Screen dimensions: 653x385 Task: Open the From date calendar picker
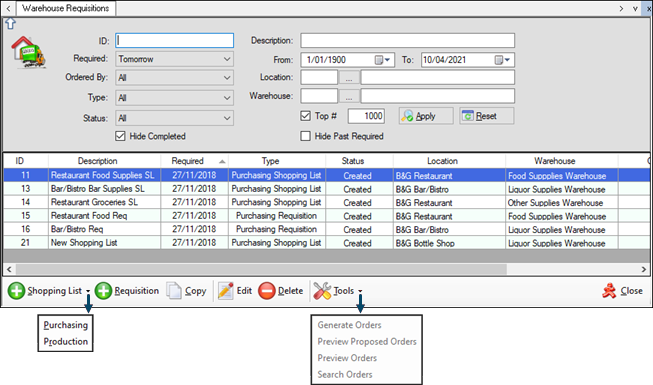click(x=382, y=60)
